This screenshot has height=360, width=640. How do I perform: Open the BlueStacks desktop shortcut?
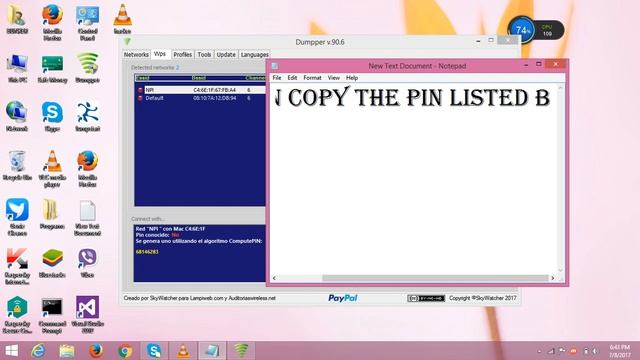tap(52, 263)
